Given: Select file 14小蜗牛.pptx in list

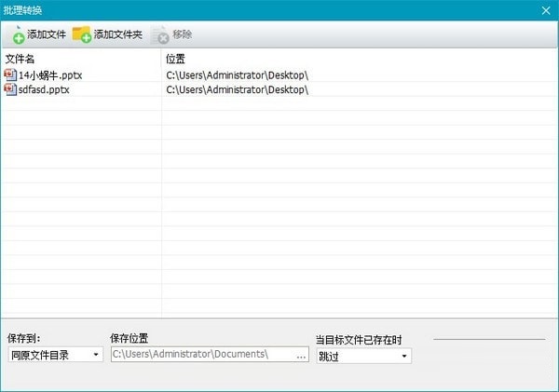Looking at the screenshot, I should coord(50,75).
